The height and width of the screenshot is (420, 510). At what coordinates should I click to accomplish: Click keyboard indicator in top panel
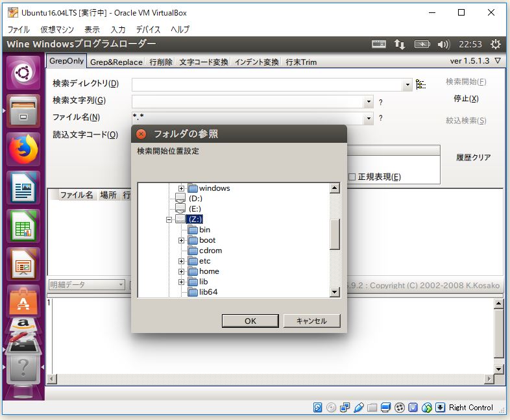pyautogui.click(x=379, y=44)
